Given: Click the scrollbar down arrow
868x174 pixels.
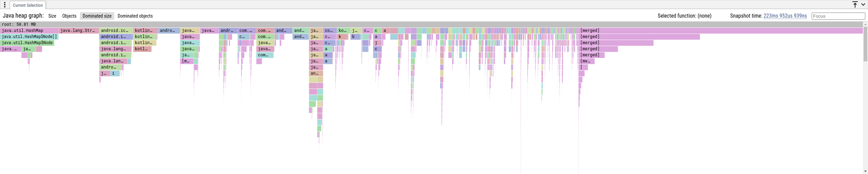Looking at the screenshot, I should [x=865, y=172].
